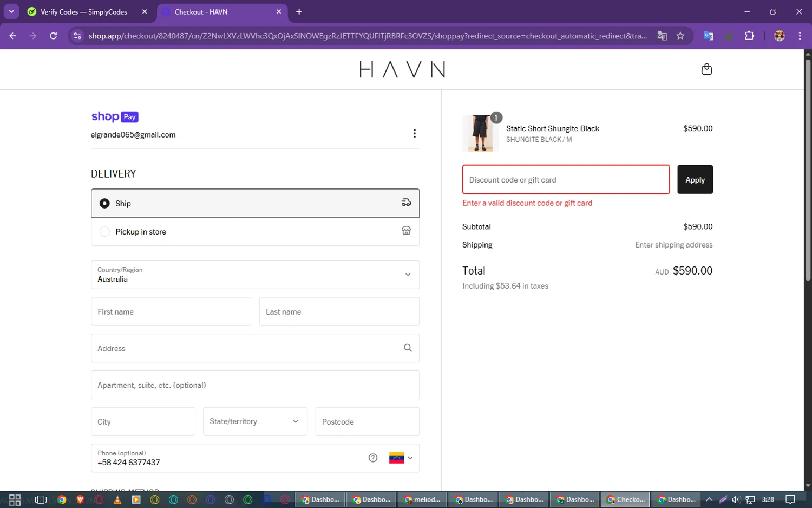The width and height of the screenshot is (812, 508).
Task: Click the page URL in address bar
Action: click(368, 36)
